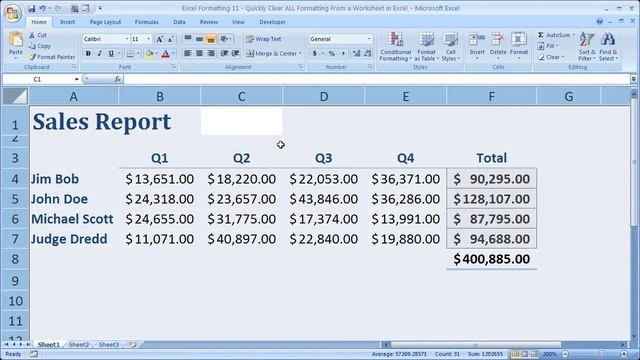Increase decimal places
640x360 pixels.
point(356,53)
